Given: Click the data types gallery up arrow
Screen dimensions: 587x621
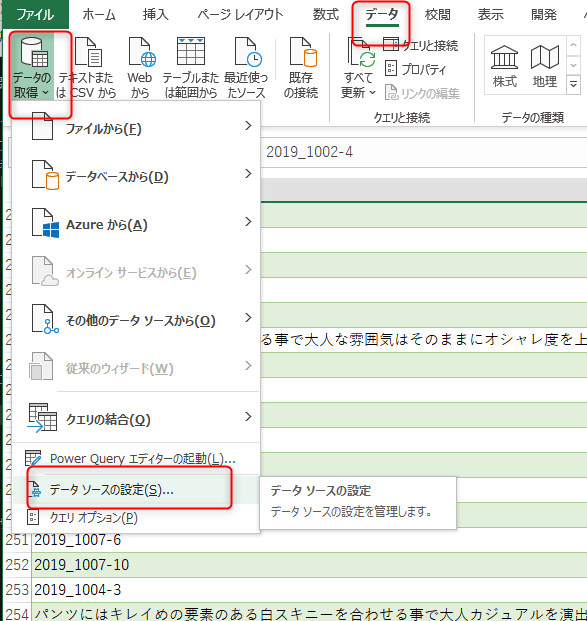Looking at the screenshot, I should click(573, 45).
